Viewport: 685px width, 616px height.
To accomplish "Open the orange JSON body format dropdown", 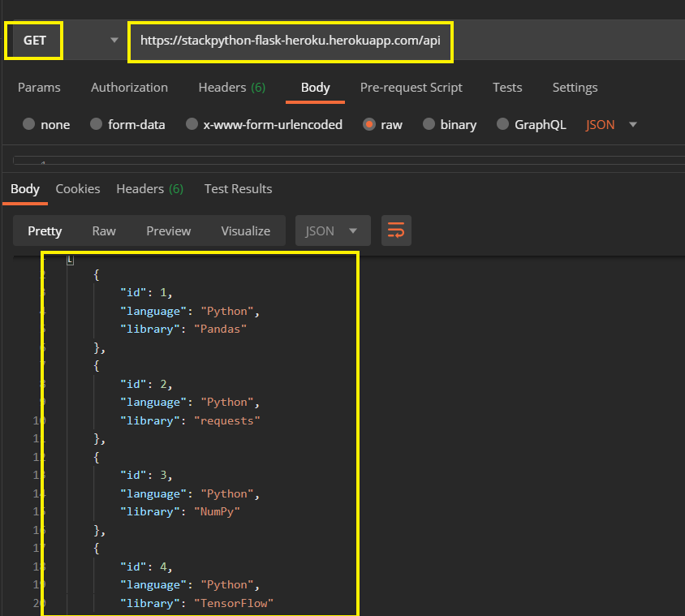I will [x=610, y=124].
